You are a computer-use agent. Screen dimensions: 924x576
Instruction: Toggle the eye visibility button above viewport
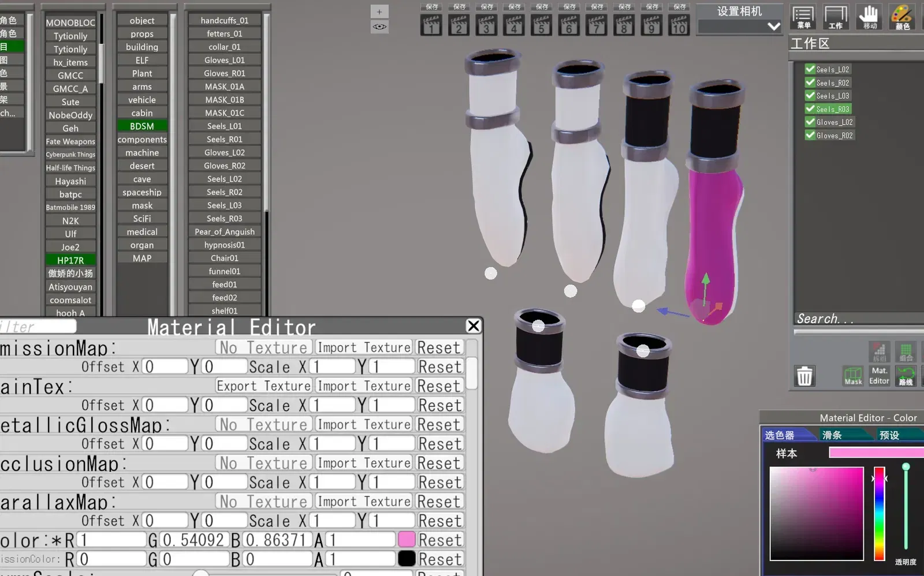pyautogui.click(x=379, y=27)
